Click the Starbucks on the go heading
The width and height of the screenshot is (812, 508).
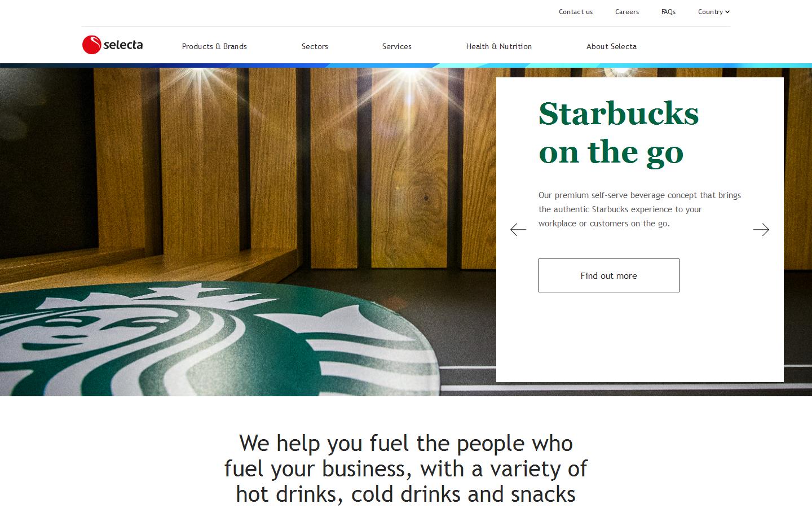619,133
